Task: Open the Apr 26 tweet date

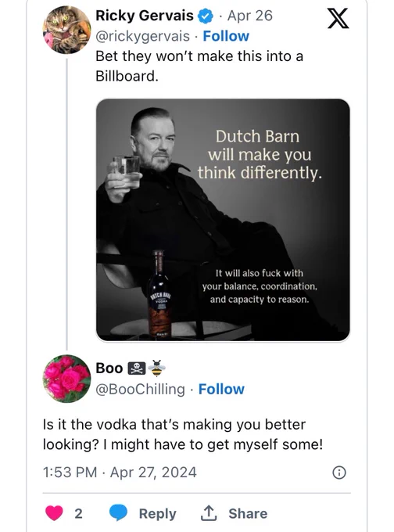Action: tap(250, 16)
